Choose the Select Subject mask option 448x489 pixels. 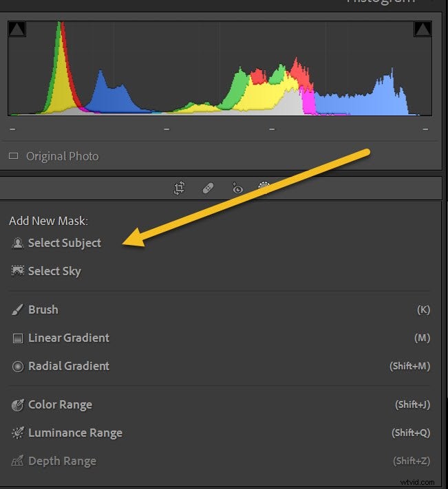[64, 243]
